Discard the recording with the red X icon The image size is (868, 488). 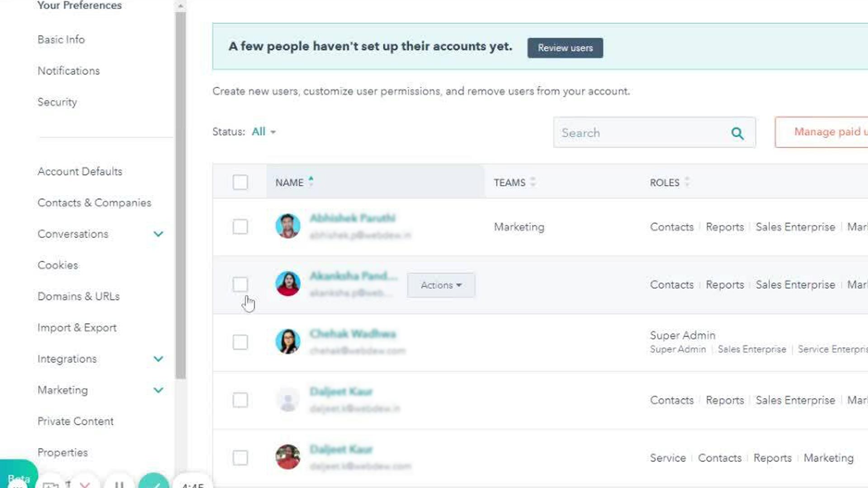pyautogui.click(x=84, y=484)
